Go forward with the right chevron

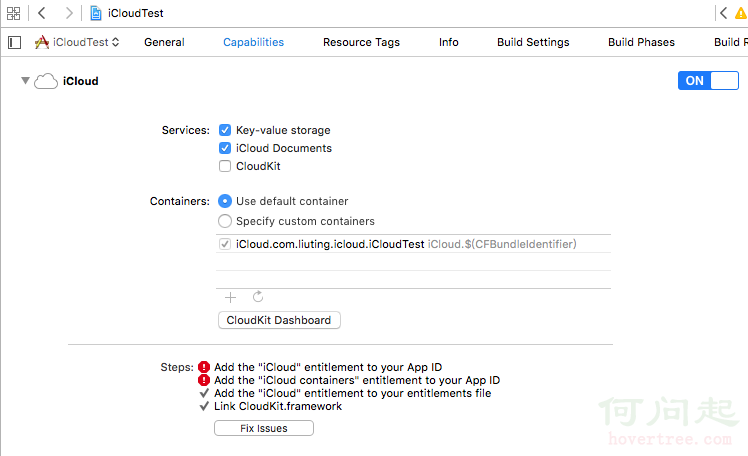pos(68,14)
